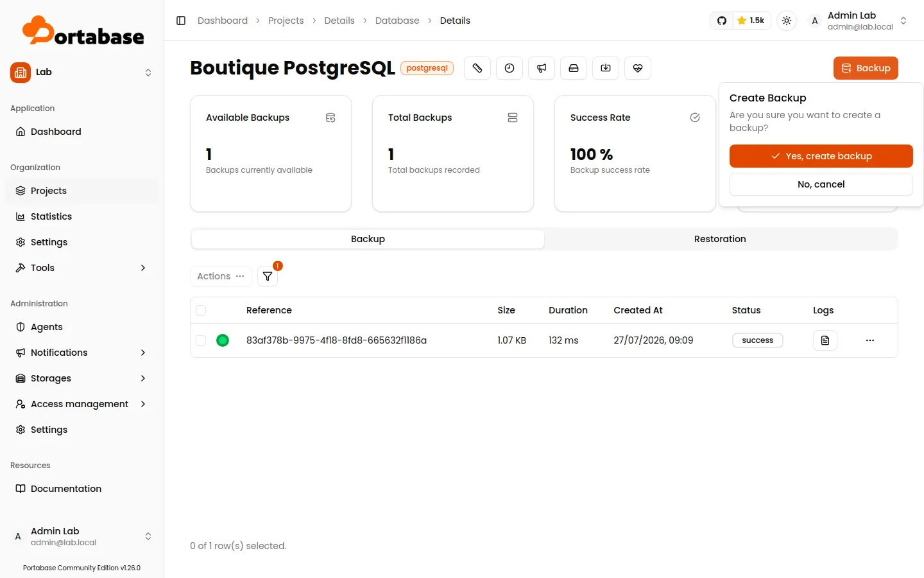Tick the checkbox for backup 83af378b row
This screenshot has width=924, height=578.
tap(201, 340)
